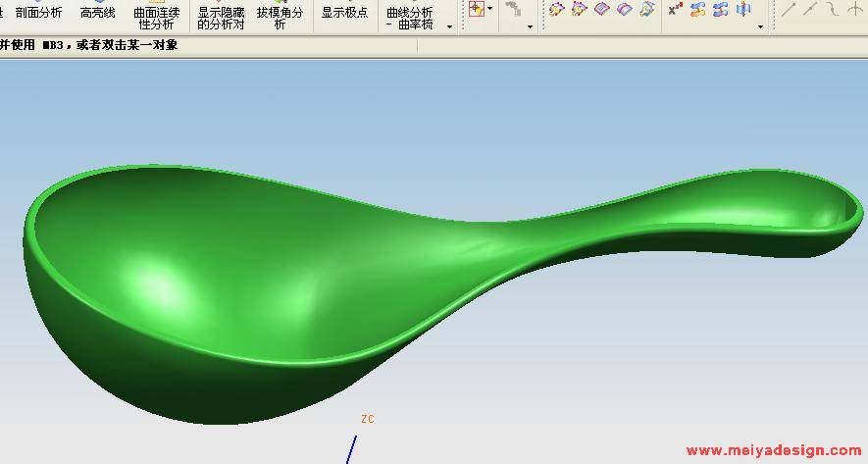Select the blue mirror-about-plane icon

(x=743, y=9)
